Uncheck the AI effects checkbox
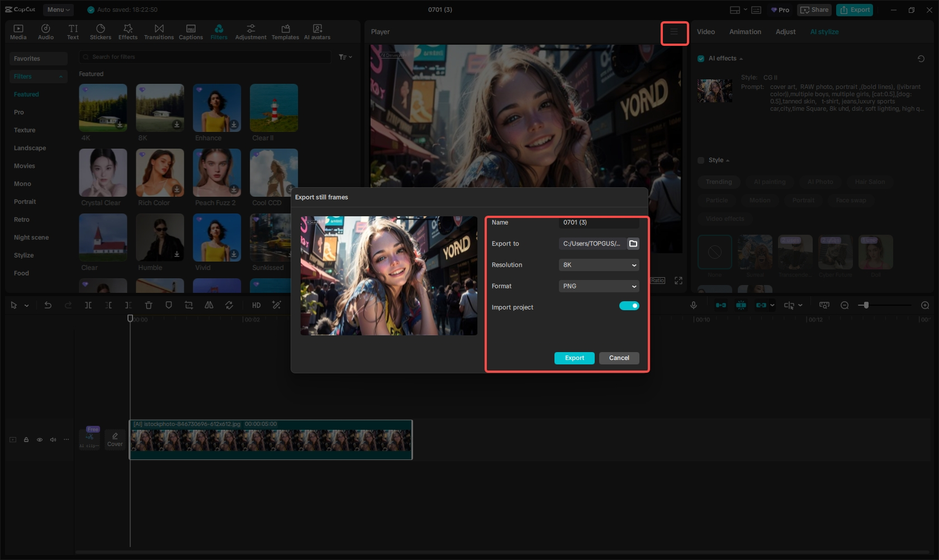This screenshot has height=560, width=939. (701, 59)
